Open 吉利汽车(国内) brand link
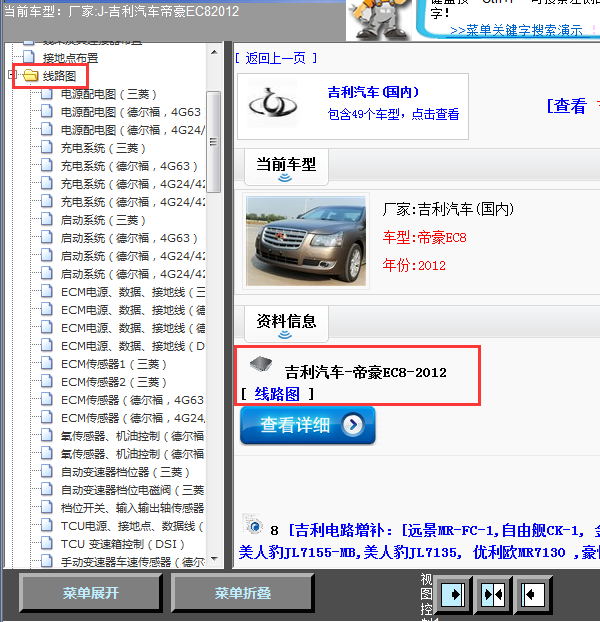This screenshot has width=600, height=622. [373, 92]
